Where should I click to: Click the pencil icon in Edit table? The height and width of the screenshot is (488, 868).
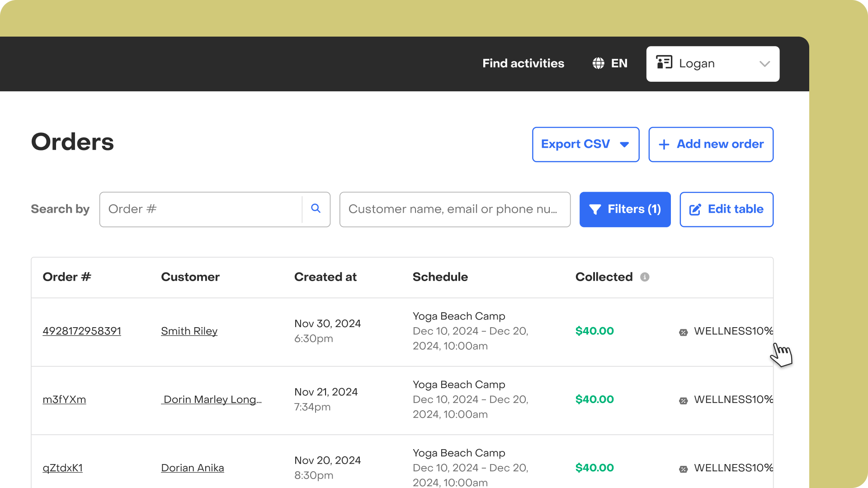tap(695, 209)
